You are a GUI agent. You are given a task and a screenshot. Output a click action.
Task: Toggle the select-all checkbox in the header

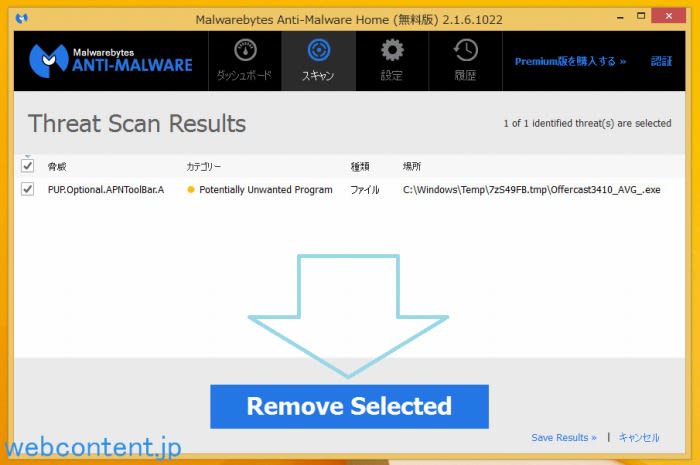28,165
